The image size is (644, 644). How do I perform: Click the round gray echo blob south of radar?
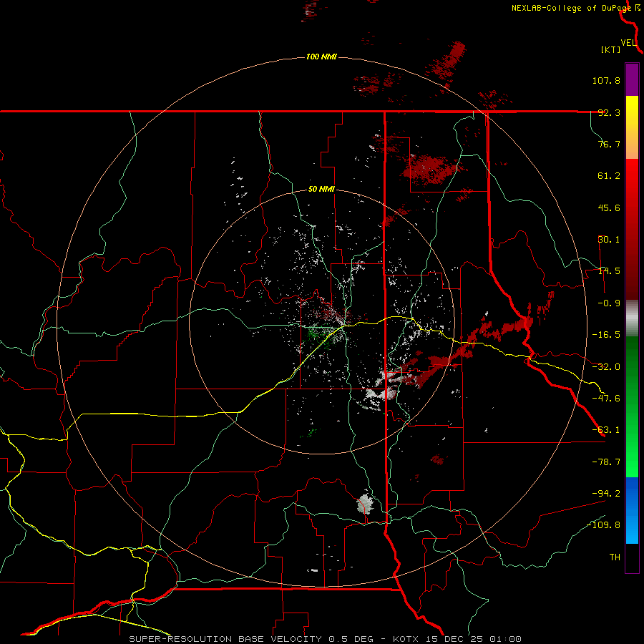tap(365, 504)
